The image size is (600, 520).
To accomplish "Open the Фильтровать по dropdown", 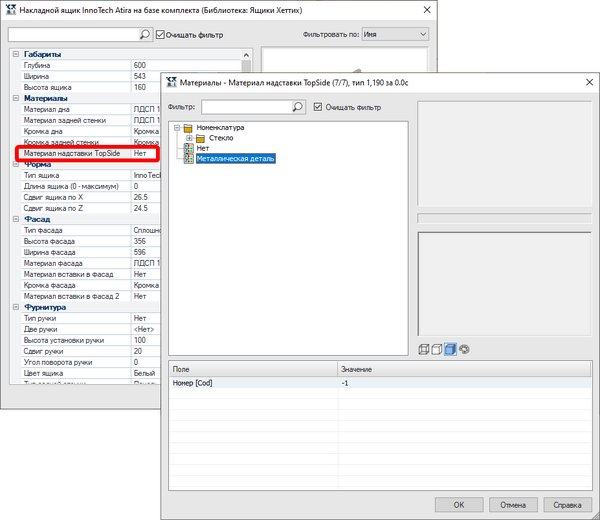I will point(395,34).
